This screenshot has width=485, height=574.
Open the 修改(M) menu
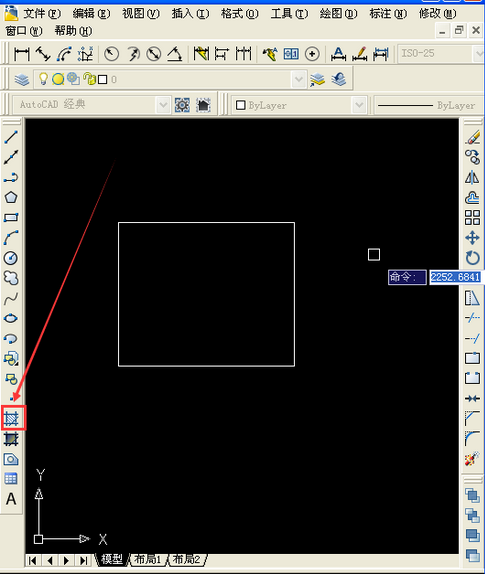pos(438,14)
